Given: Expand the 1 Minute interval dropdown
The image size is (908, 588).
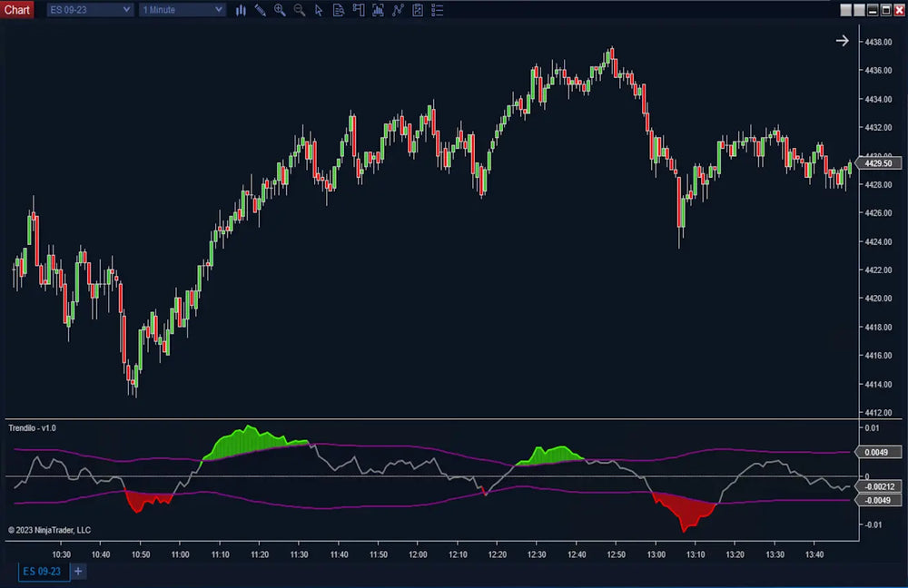Looking at the screenshot, I should point(182,10).
